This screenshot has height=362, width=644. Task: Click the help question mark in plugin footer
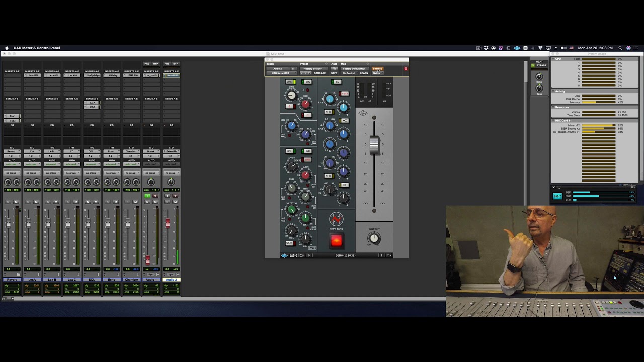tap(388, 255)
